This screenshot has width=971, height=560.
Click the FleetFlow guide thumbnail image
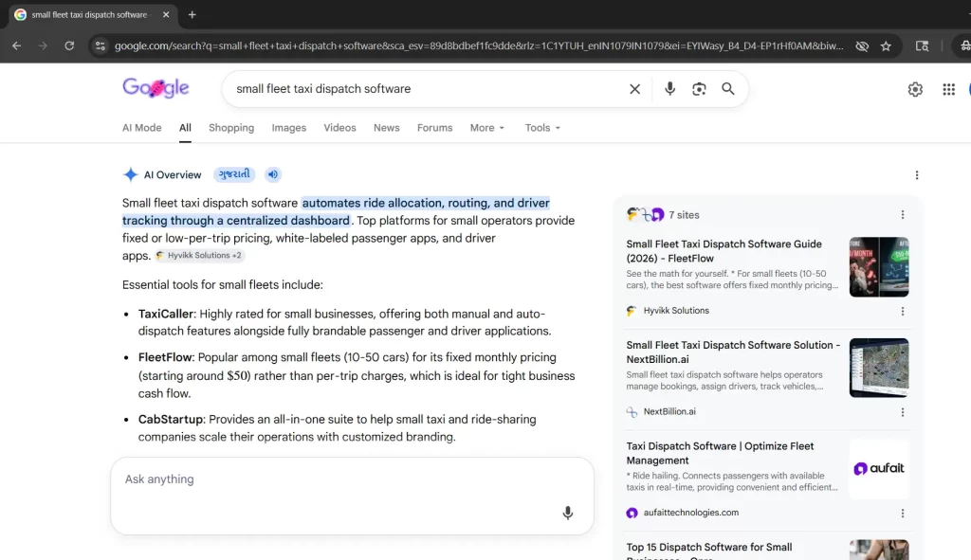pyautogui.click(x=879, y=266)
